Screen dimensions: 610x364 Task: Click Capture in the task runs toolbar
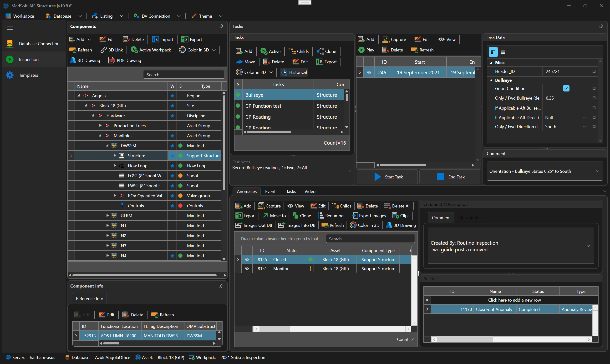pyautogui.click(x=394, y=39)
